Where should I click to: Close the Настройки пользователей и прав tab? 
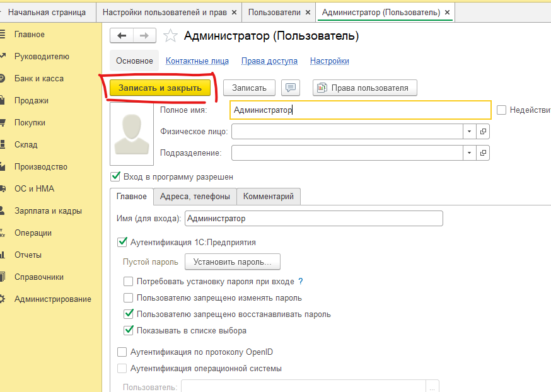235,13
